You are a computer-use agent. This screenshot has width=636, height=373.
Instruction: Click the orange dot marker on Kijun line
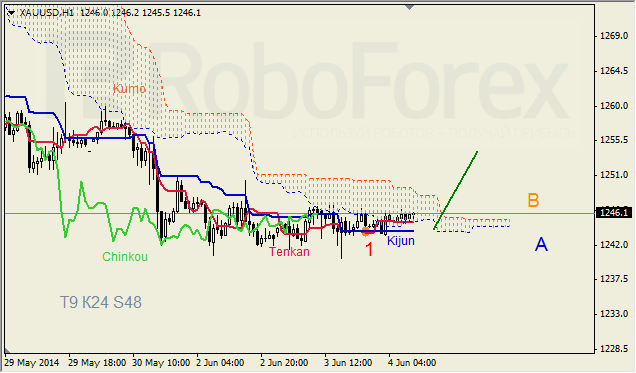pos(365,232)
